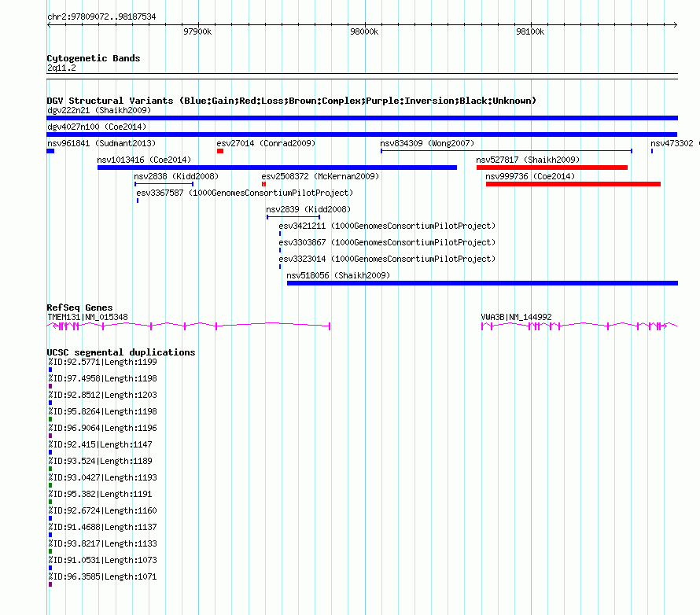Click the RefSeq Genes track title
This screenshot has height=615, width=700.
79,307
